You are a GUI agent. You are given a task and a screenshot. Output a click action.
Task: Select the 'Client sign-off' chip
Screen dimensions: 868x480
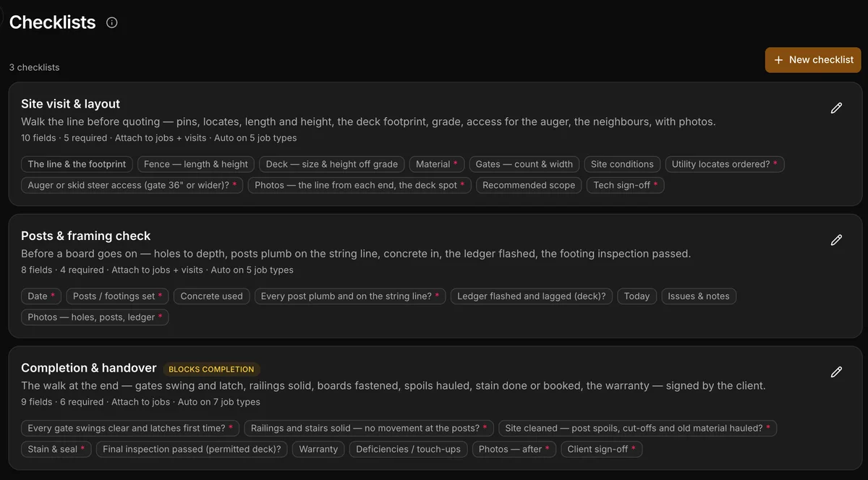[602, 449]
